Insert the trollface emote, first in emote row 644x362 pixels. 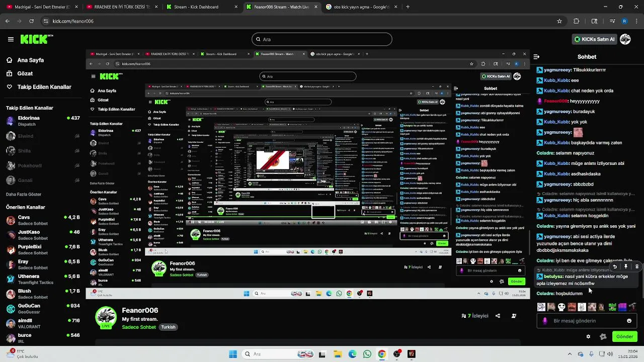[541, 307]
